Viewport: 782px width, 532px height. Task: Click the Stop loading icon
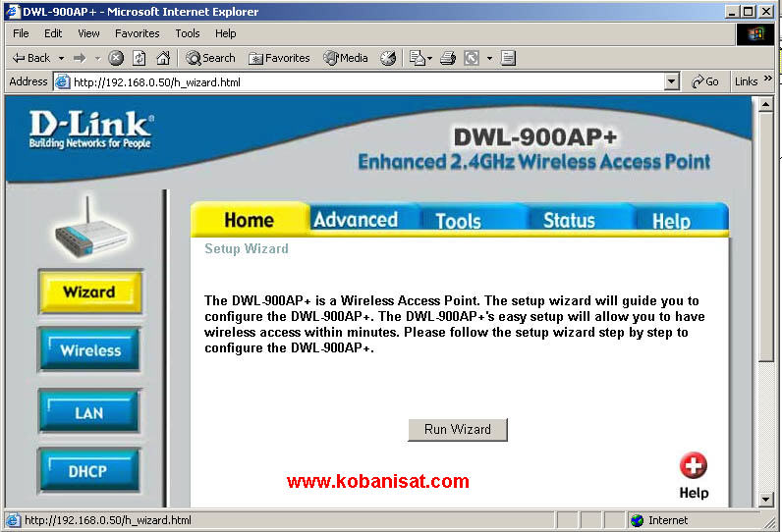click(x=116, y=58)
